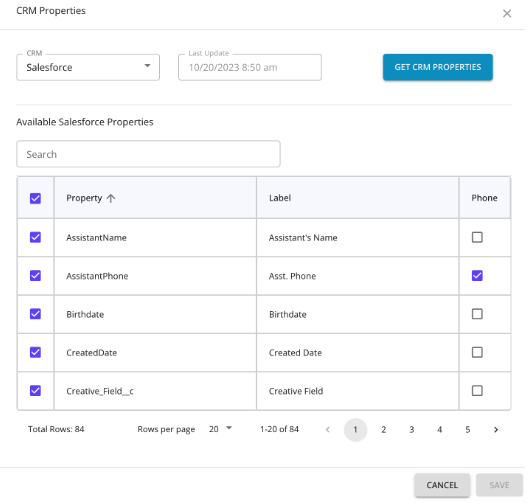Go to page 5
The image size is (527, 503).
coord(468,429)
